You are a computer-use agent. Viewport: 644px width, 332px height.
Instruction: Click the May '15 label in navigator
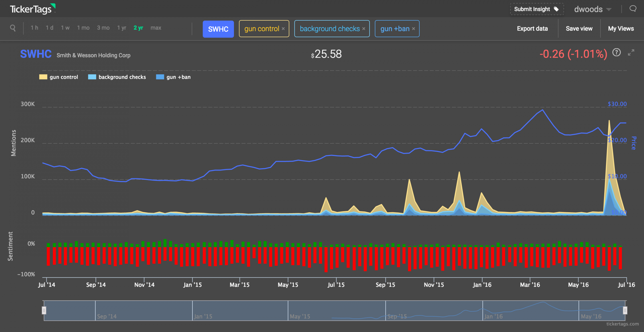[x=300, y=316]
